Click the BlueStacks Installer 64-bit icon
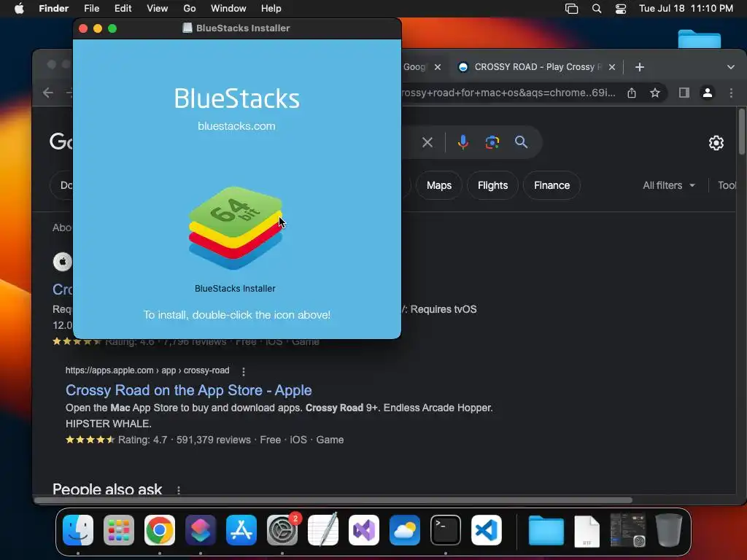Image resolution: width=747 pixels, height=560 pixels. (x=236, y=227)
